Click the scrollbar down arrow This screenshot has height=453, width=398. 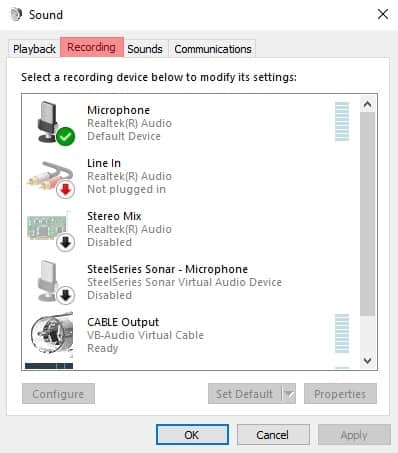367,360
